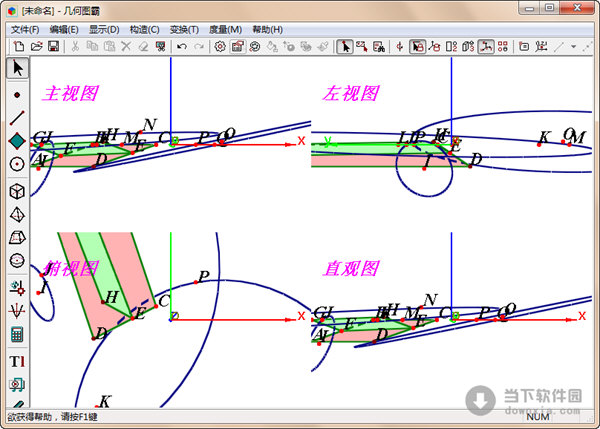Click the find binoculars icon

pos(379,47)
